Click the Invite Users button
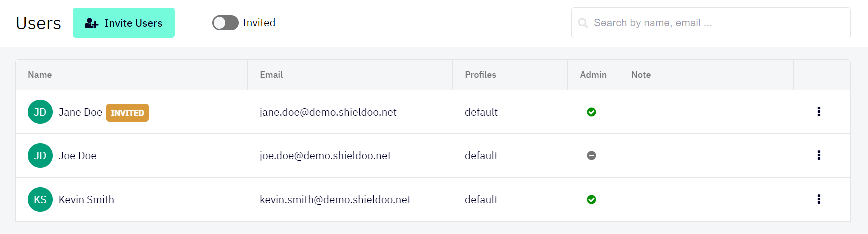Screen dimensions: 868x234 pos(124,23)
